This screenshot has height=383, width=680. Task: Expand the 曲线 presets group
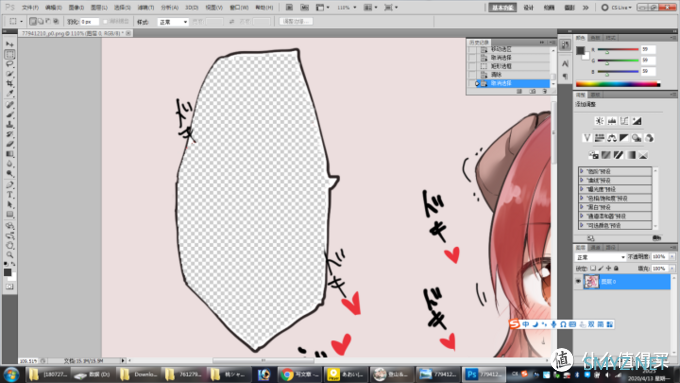(x=582, y=180)
